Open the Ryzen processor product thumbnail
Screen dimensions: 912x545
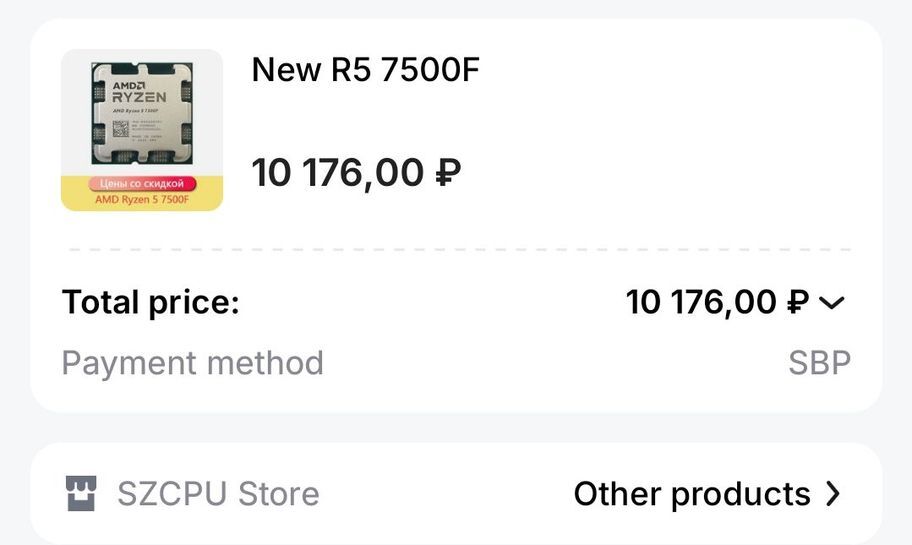point(142,115)
